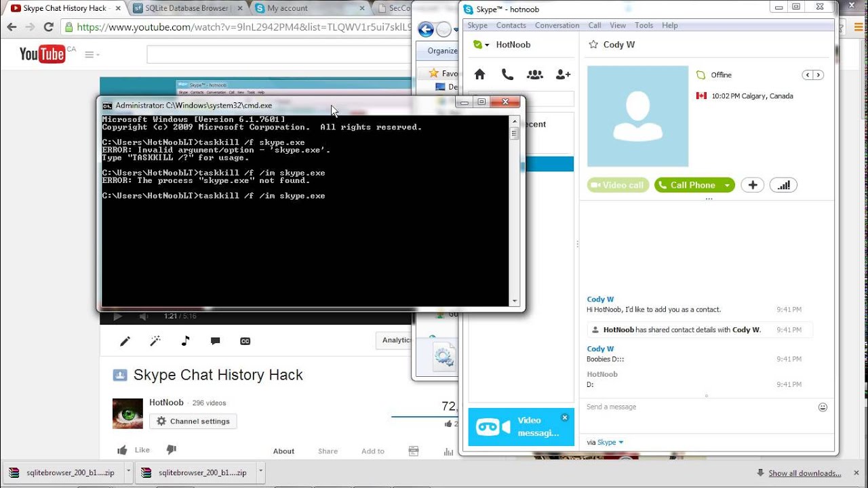The height and width of the screenshot is (488, 868).
Task: Select the About tab under video
Action: tap(283, 451)
